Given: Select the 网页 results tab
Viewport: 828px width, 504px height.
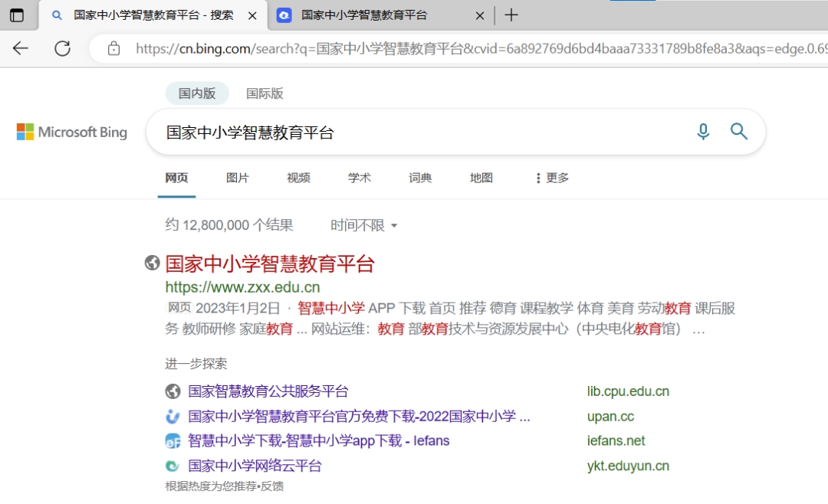Looking at the screenshot, I should tap(176, 178).
